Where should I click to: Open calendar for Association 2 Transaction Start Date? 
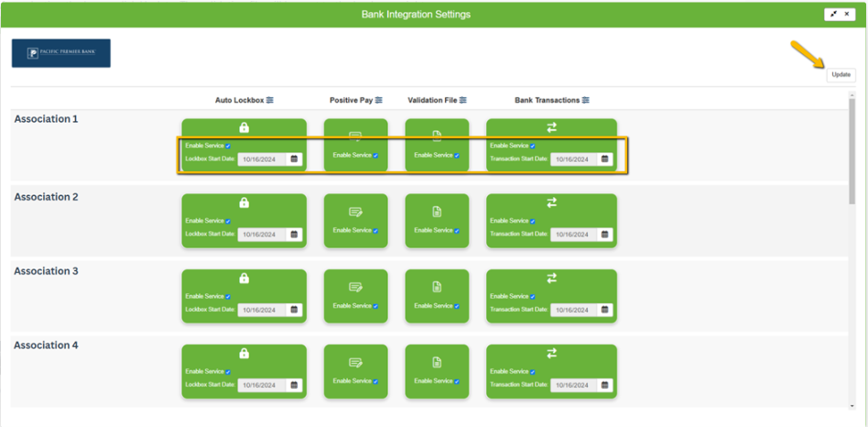click(x=604, y=235)
